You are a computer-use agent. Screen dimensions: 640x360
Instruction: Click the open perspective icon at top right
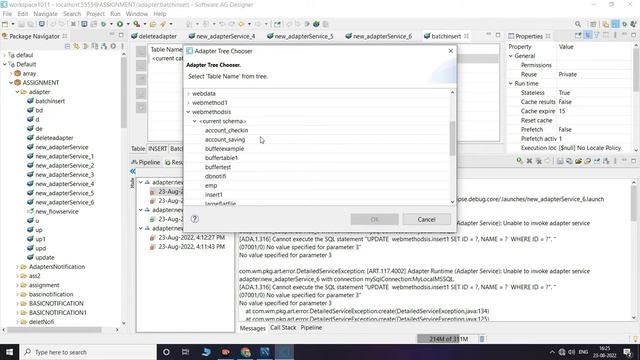pyautogui.click(x=593, y=24)
